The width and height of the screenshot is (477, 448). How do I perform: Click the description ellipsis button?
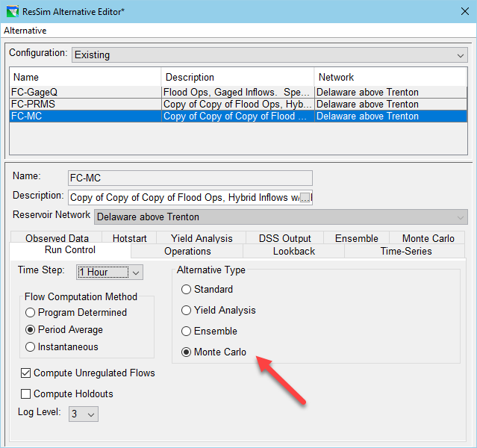click(x=305, y=198)
